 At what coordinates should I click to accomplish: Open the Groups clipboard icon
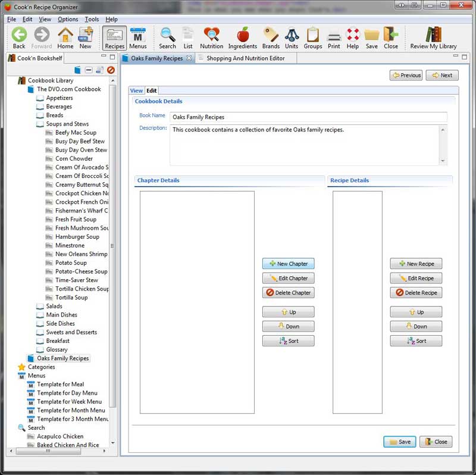(x=313, y=38)
